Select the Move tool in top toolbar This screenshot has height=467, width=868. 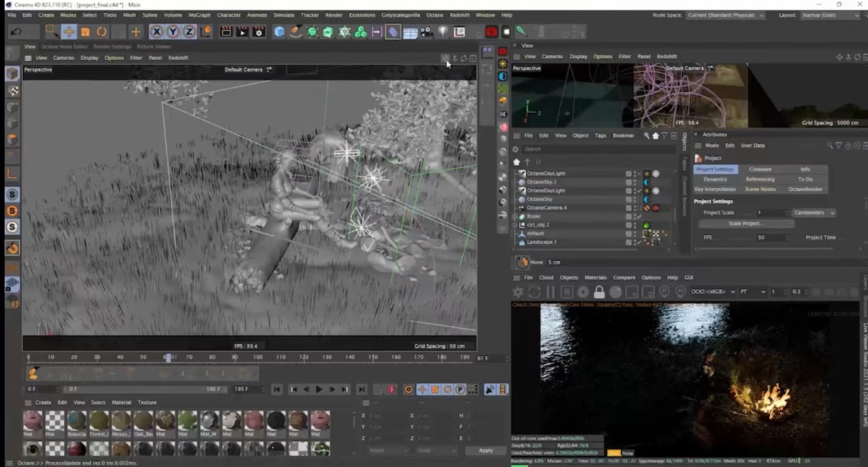pyautogui.click(x=69, y=32)
